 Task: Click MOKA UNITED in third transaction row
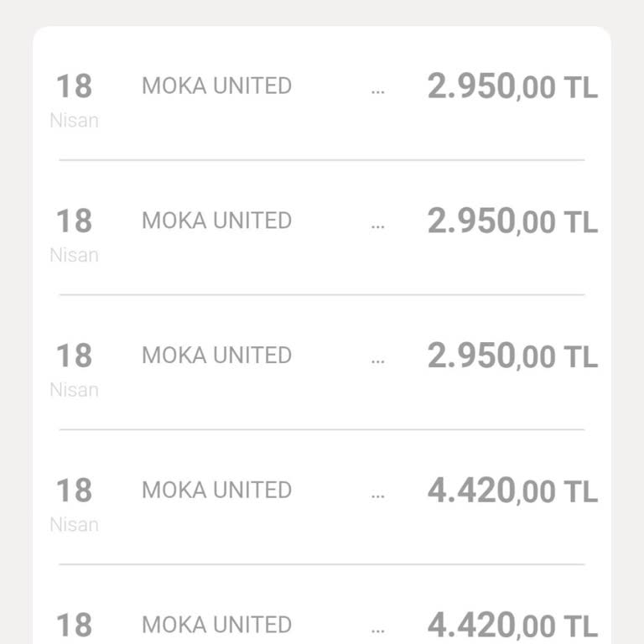tap(216, 356)
